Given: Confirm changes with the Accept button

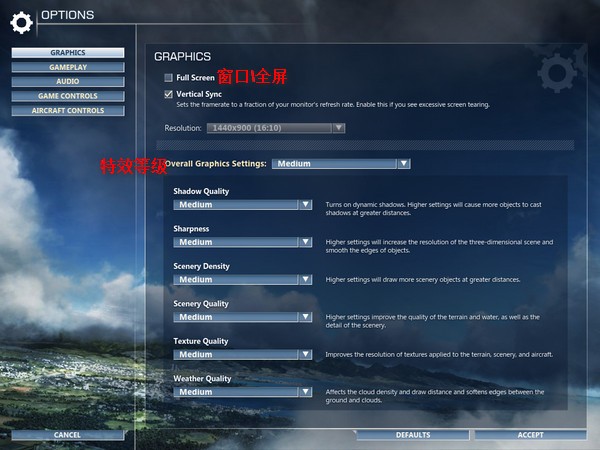Looking at the screenshot, I should point(530,435).
